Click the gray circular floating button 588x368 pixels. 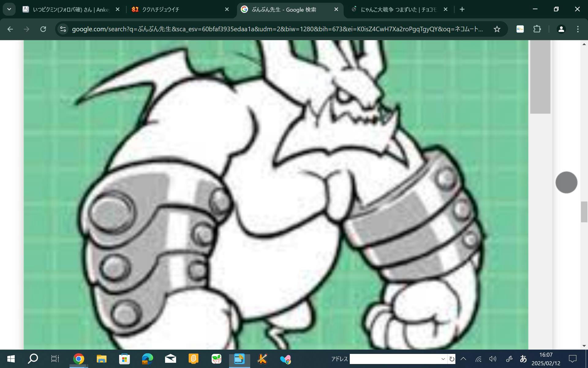pyautogui.click(x=566, y=182)
